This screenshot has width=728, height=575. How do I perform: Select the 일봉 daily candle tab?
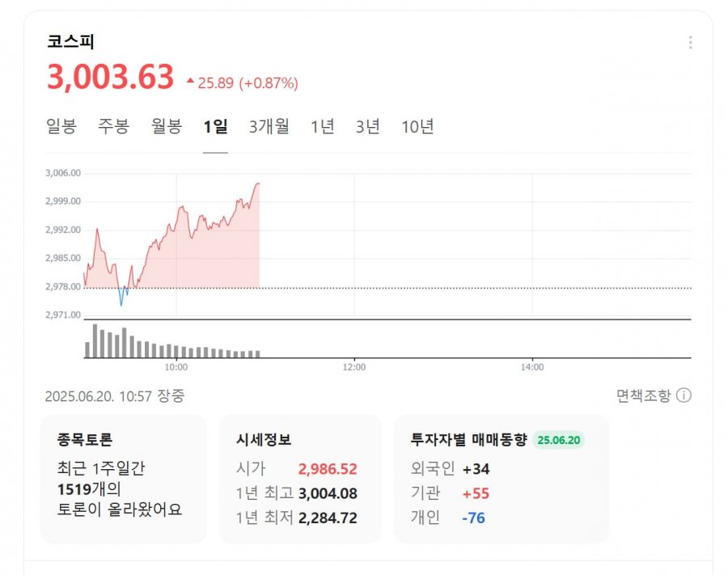[61, 126]
